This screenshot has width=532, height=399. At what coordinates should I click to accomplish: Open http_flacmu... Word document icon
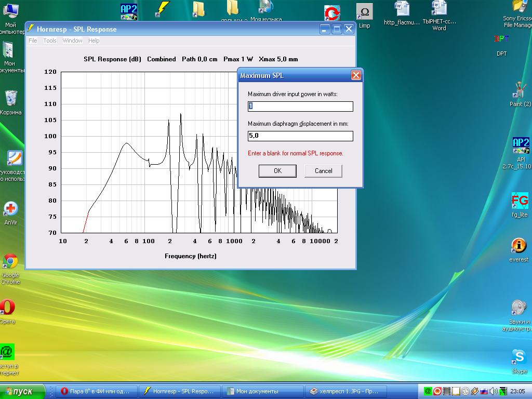click(x=402, y=13)
